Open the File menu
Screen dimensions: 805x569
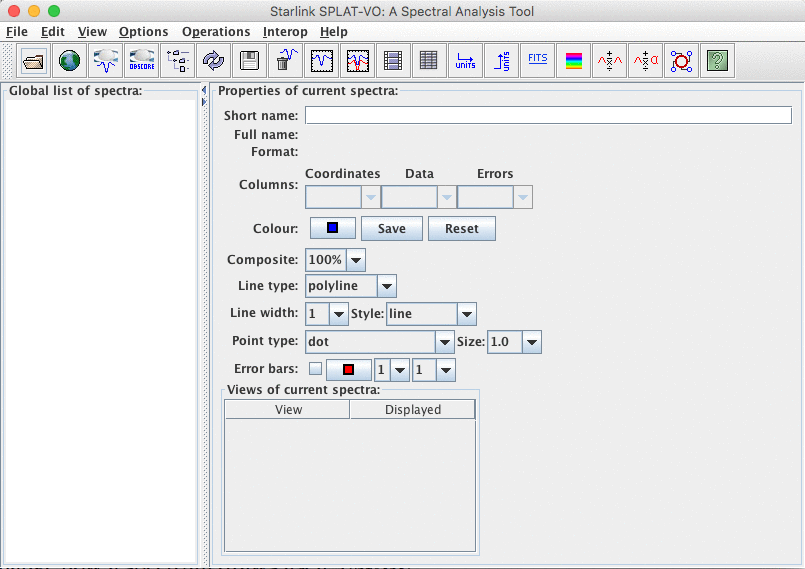click(x=17, y=32)
